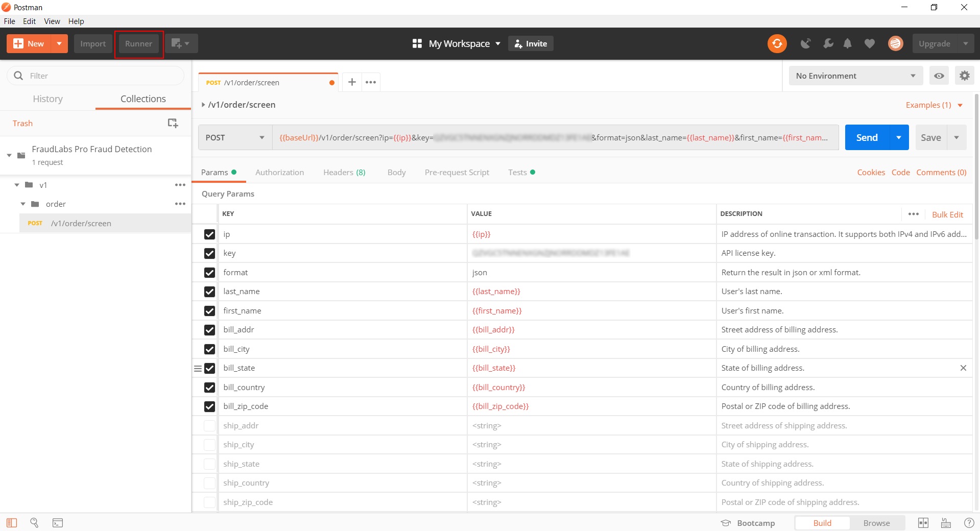Screen dimensions: 980x531
Task: Open keyboard shortcuts icon
Action: [x=946, y=523]
